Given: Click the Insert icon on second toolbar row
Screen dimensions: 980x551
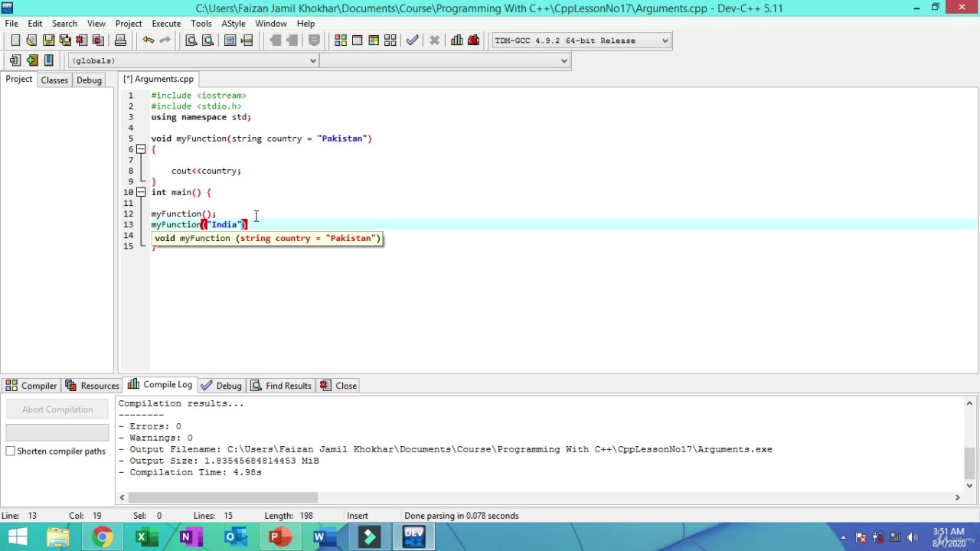Looking at the screenshot, I should point(15,60).
